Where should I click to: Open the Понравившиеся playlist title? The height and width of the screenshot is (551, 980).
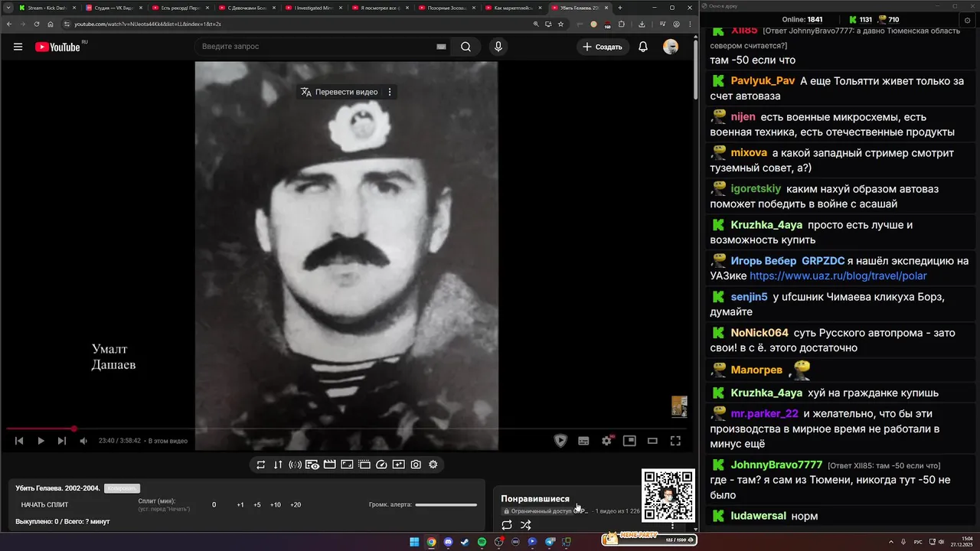click(535, 499)
